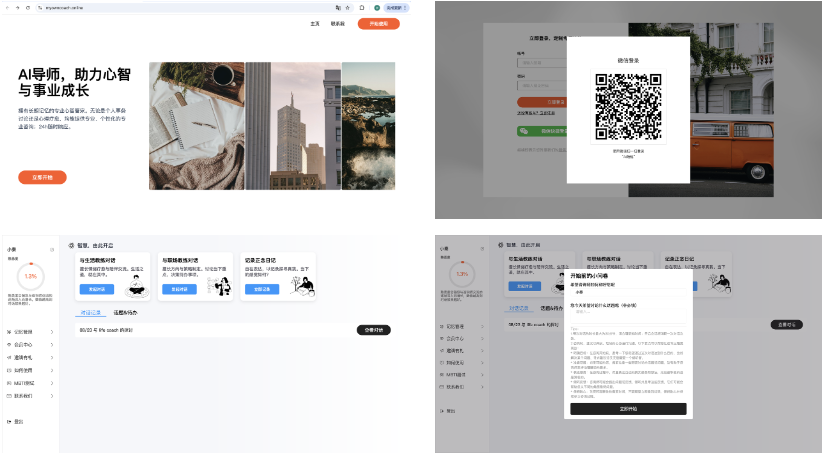Click the blue button on the 与生活教练对话 card, undimmed dashboard
Screen dimensions: 822x453
coord(96,289)
